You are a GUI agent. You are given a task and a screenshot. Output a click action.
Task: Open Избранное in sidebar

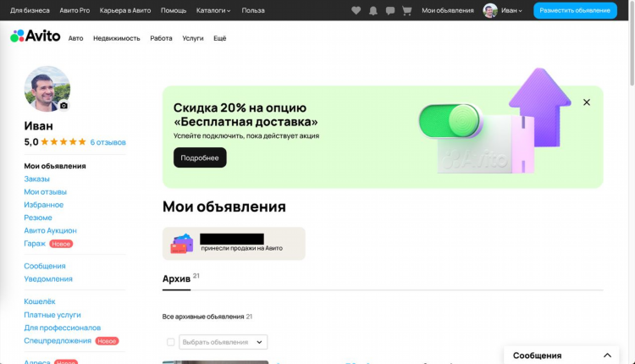(x=44, y=205)
